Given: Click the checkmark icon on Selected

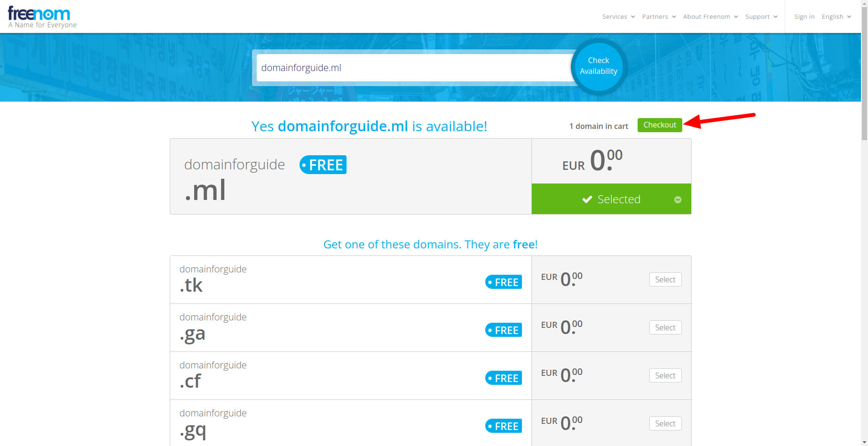Looking at the screenshot, I should pyautogui.click(x=587, y=199).
